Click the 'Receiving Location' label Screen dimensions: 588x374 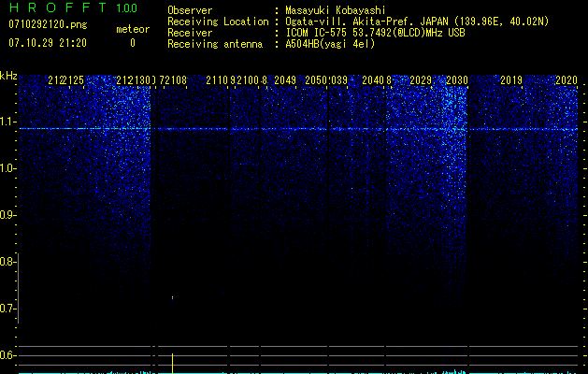coord(218,22)
